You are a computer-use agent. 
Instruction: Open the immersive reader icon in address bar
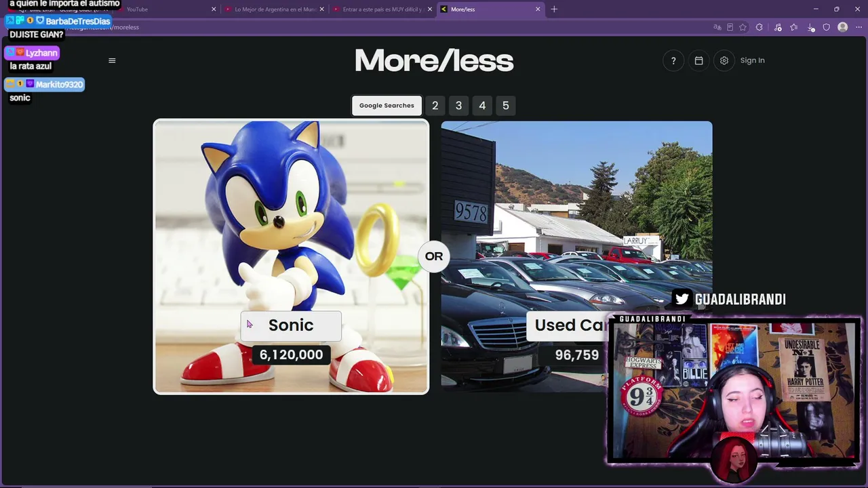point(730,27)
